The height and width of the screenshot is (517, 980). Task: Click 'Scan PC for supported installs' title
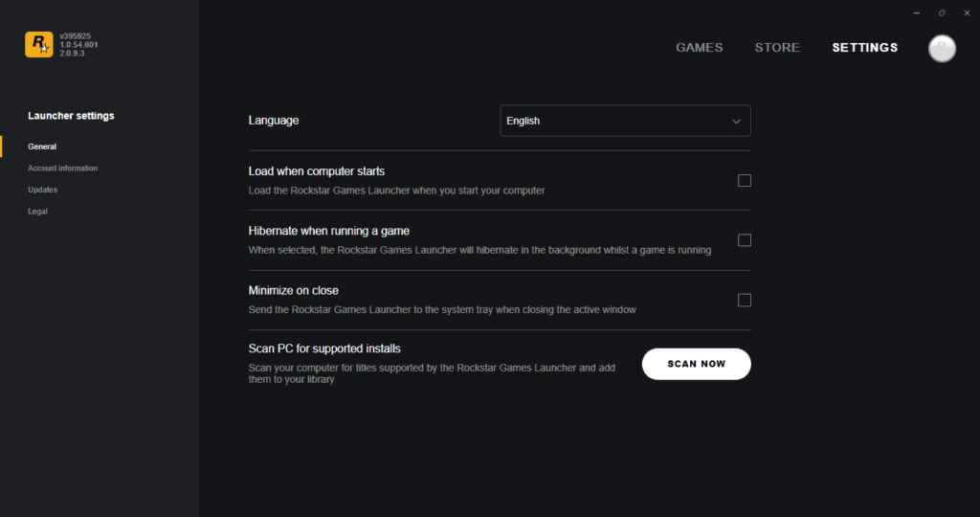(x=324, y=348)
